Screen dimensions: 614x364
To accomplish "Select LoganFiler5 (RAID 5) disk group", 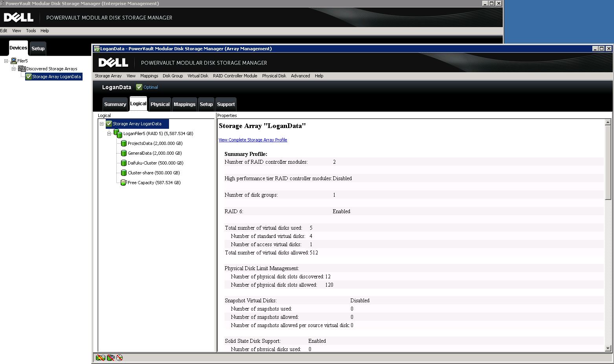I will click(x=158, y=134).
